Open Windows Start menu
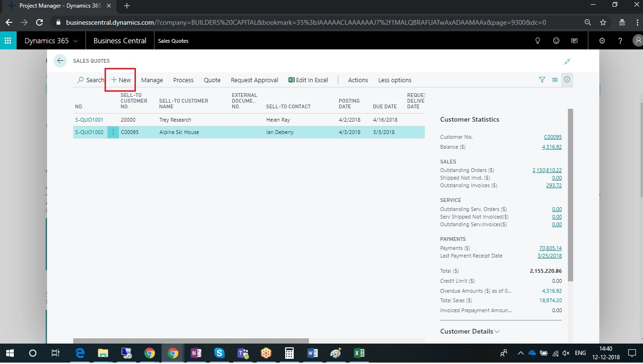The height and width of the screenshot is (364, 643). (x=10, y=353)
